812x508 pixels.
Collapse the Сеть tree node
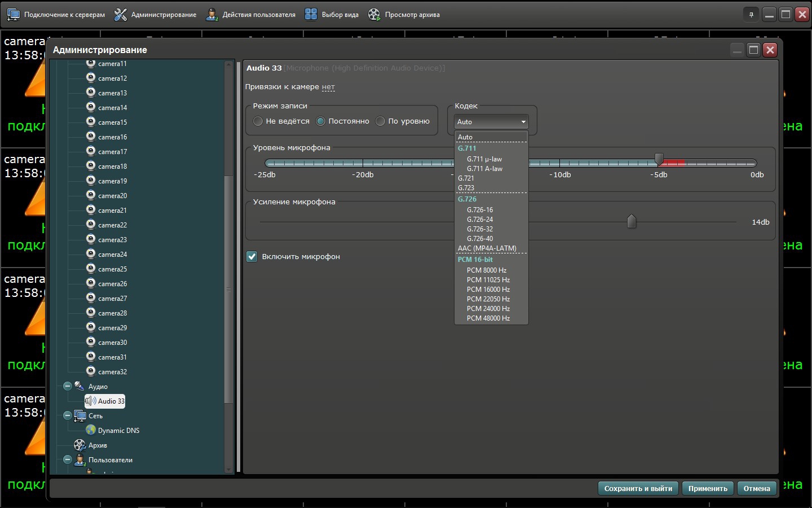point(68,416)
